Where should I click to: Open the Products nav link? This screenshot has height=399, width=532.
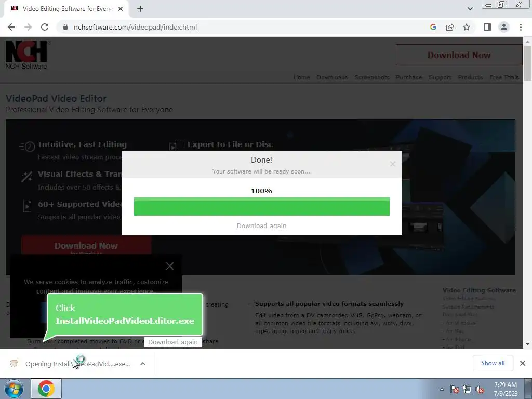(x=470, y=77)
